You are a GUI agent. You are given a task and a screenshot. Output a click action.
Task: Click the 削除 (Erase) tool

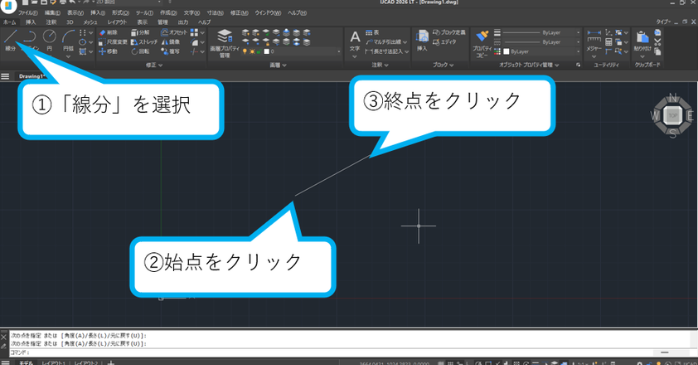click(x=109, y=32)
